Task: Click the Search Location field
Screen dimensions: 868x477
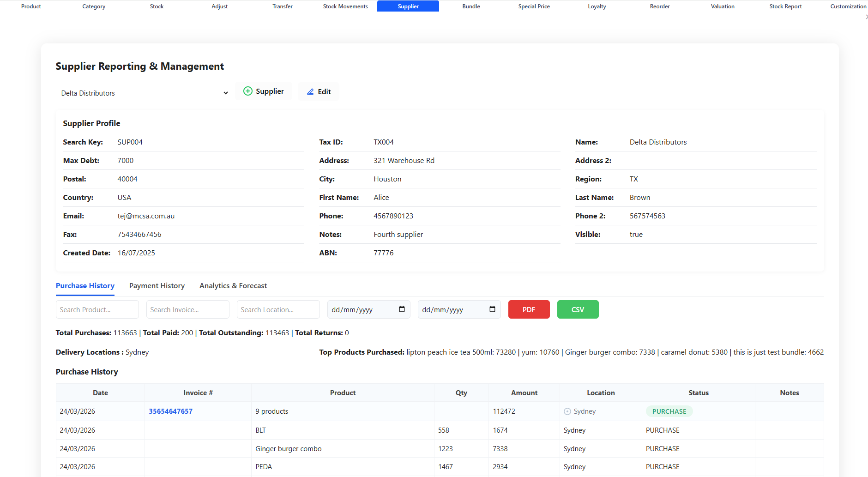Action: (x=278, y=309)
